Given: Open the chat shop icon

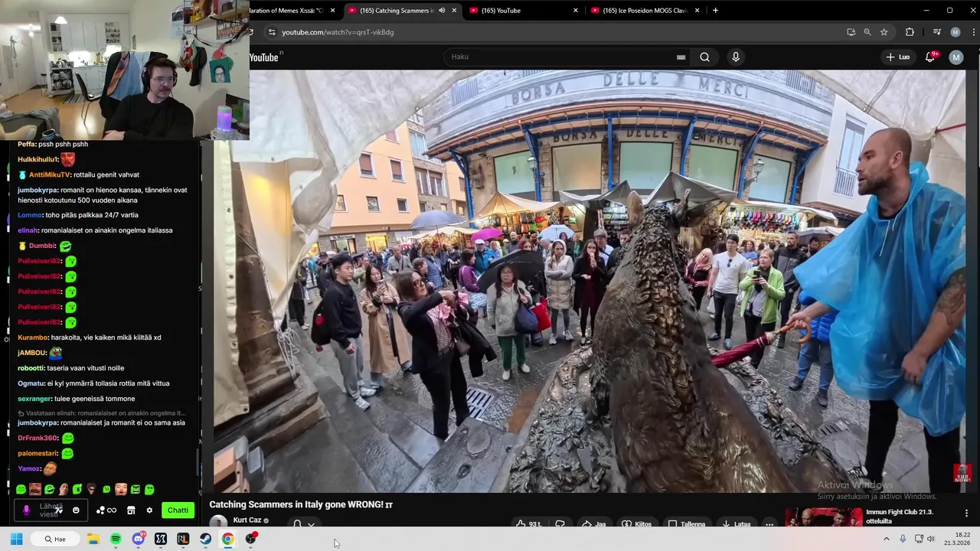Looking at the screenshot, I should 131,510.
